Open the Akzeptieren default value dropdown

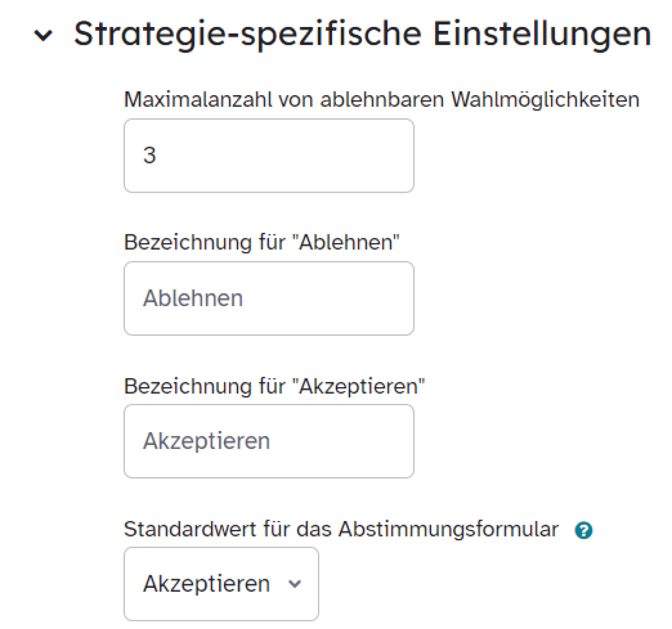(x=221, y=584)
